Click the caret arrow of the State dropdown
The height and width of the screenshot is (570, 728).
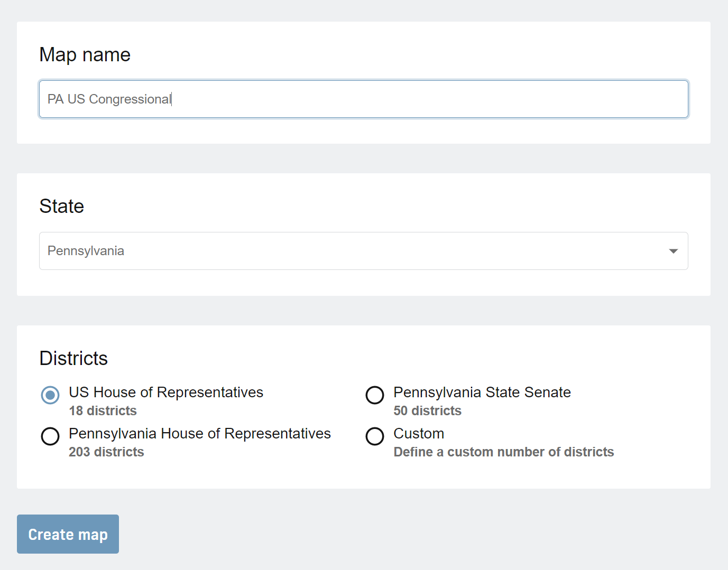coord(673,251)
